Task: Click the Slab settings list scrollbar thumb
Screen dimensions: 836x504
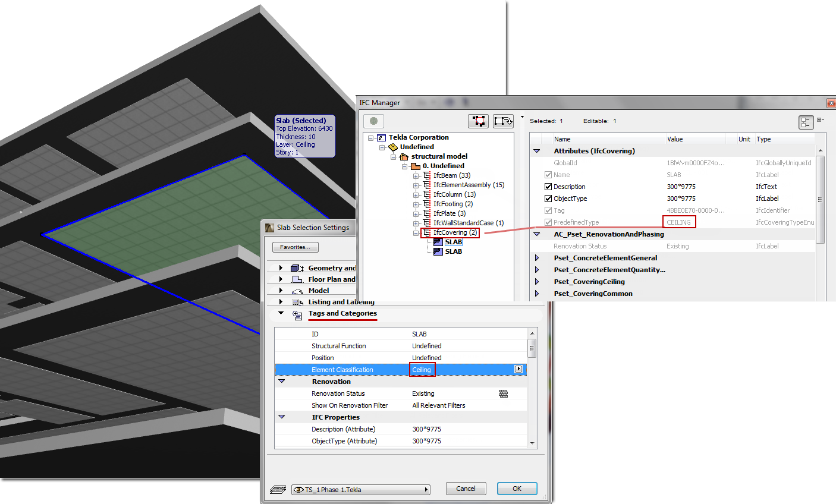Action: tap(532, 348)
